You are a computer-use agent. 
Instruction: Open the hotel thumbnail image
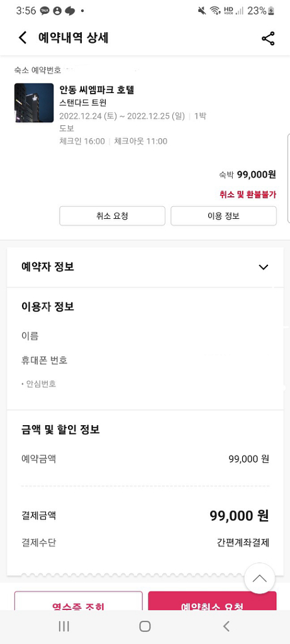[34, 103]
